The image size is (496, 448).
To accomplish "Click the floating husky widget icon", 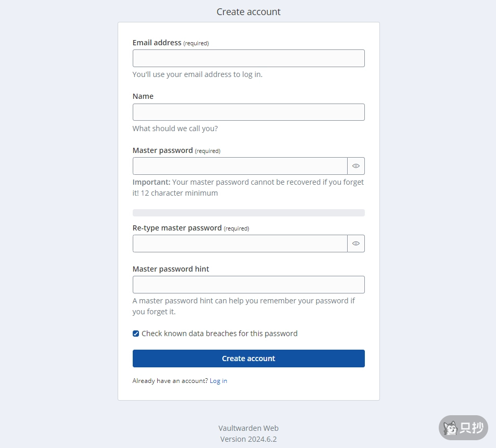I will (x=451, y=428).
